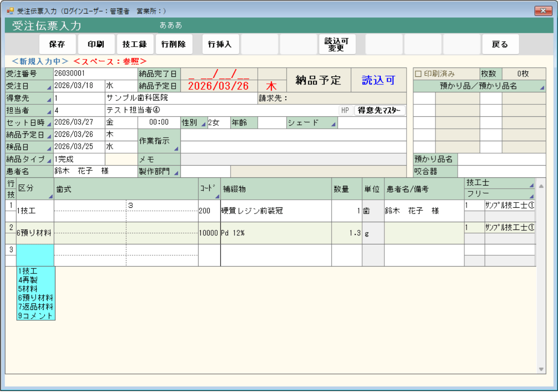Image resolution: width=558 pixels, height=392 pixels.
Task: Choose 4再製 in the 区分 list
Action: tap(28, 280)
